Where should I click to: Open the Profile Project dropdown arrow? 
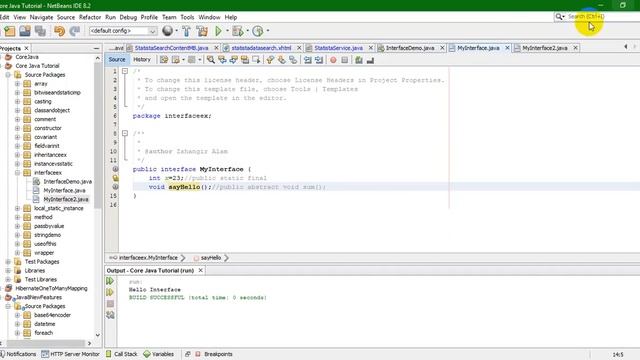click(268, 31)
